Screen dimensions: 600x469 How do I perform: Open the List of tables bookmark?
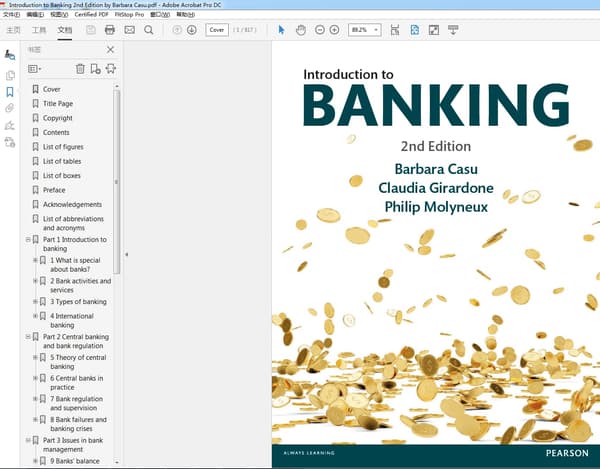(x=62, y=161)
